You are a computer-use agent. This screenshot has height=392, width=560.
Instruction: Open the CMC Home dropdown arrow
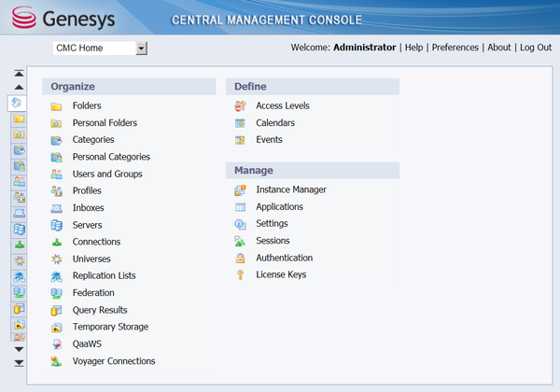click(x=142, y=48)
